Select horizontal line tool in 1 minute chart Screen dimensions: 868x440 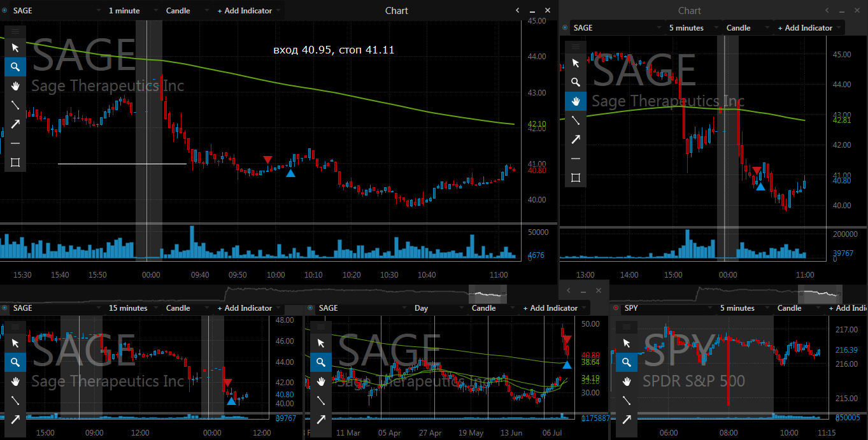(15, 143)
